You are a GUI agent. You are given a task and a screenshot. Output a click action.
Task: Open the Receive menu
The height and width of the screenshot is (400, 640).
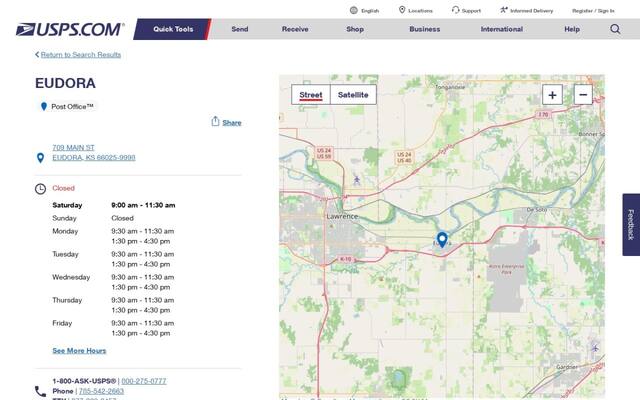[x=295, y=29]
